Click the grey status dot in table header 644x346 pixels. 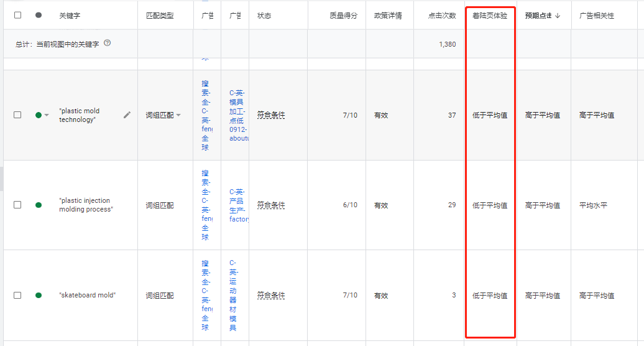[39, 15]
